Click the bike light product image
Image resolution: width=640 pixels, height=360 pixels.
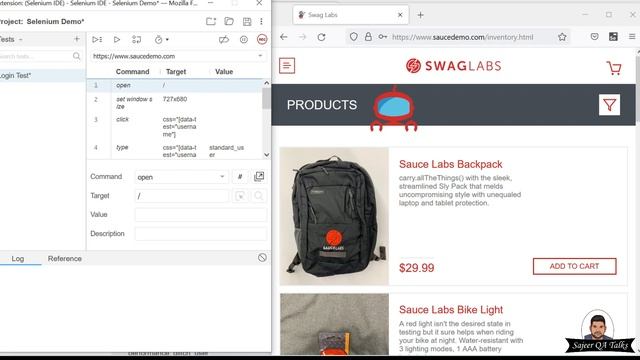tap(334, 324)
